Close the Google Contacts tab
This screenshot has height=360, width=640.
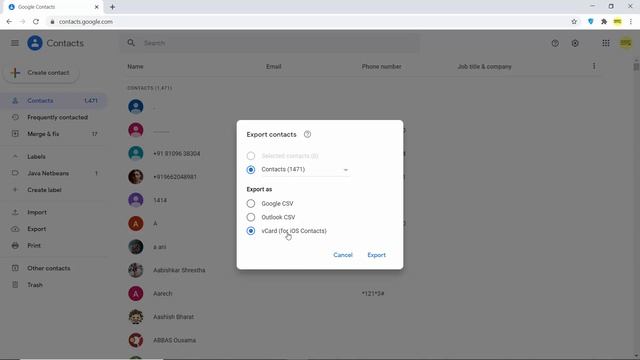tap(97, 7)
